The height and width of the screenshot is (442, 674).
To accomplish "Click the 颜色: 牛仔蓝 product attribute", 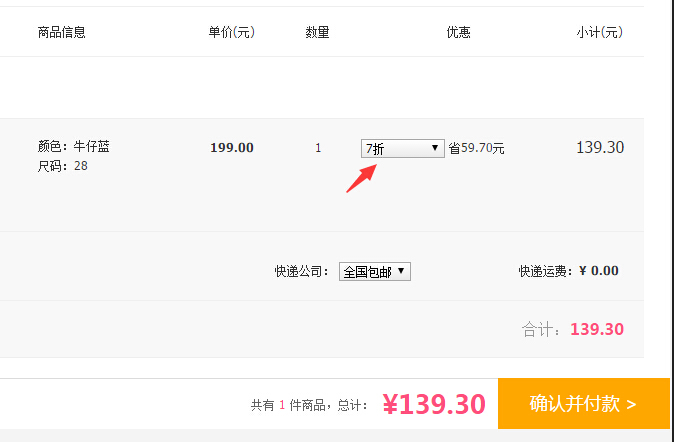I will [x=74, y=146].
